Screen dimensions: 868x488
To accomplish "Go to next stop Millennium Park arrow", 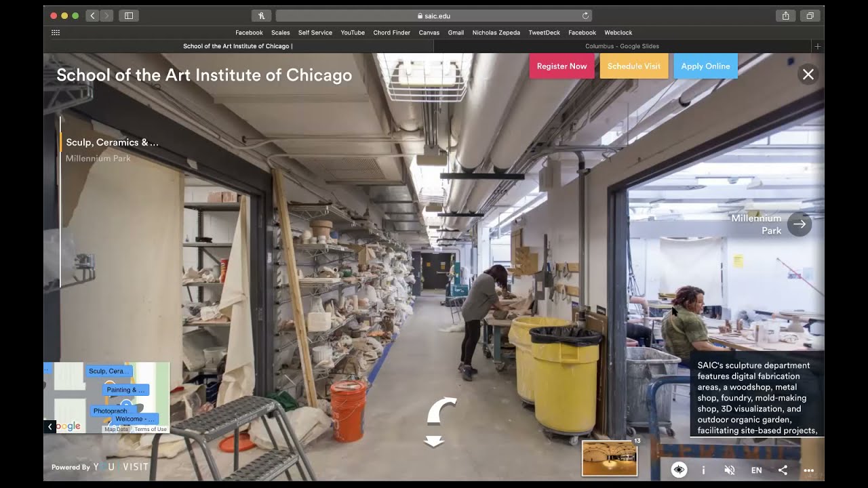I will coord(800,224).
